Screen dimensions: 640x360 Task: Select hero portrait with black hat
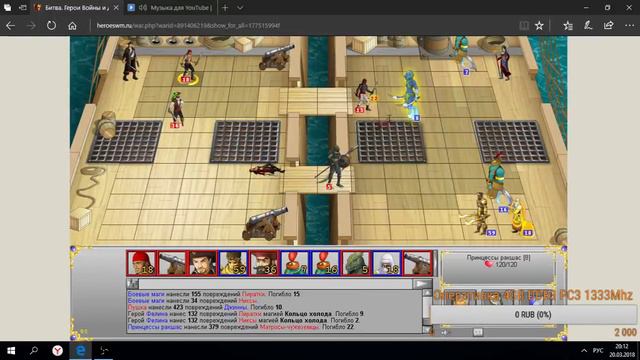pos(202,263)
